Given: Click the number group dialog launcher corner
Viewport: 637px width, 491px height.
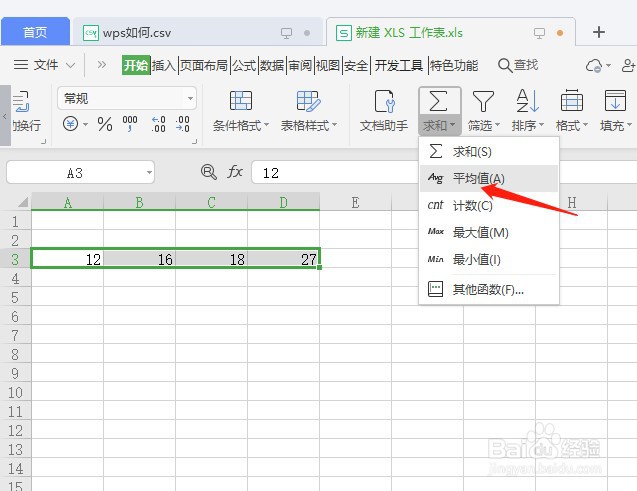Looking at the screenshot, I should pos(195,141).
